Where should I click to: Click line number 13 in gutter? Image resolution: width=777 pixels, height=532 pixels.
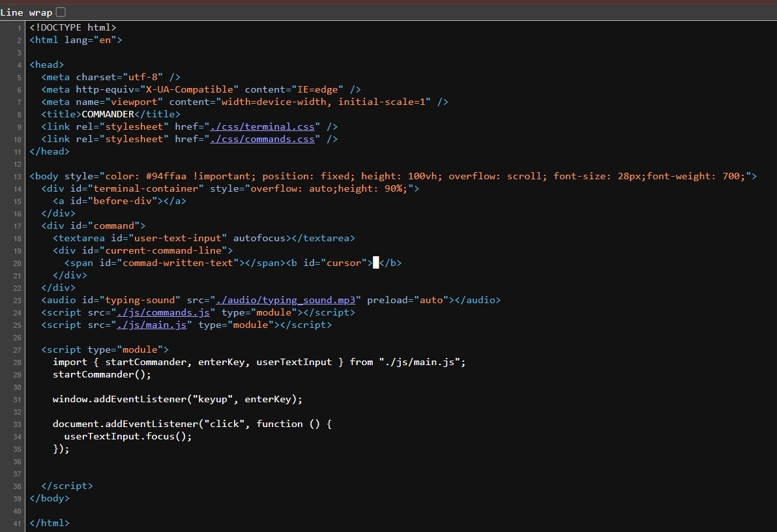[x=18, y=177]
